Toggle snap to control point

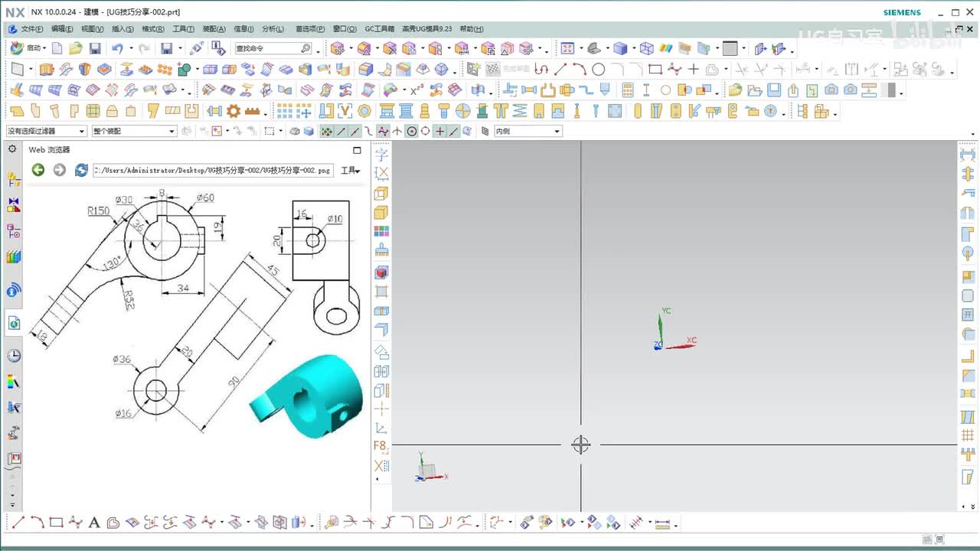click(369, 132)
